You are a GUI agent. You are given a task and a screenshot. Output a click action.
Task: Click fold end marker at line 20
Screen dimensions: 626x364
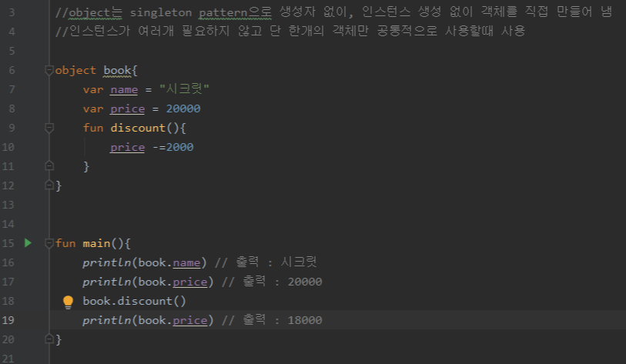49,339
